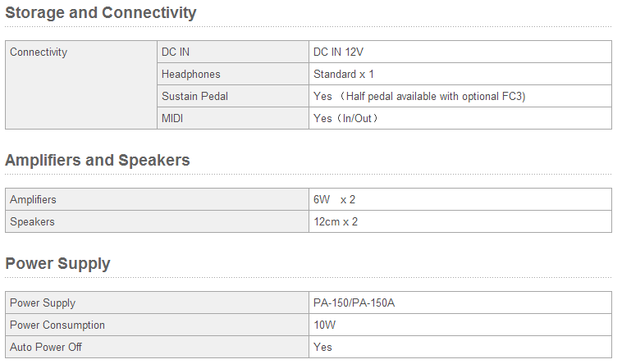Click the Speakers row label
The width and height of the screenshot is (622, 364).
(32, 222)
